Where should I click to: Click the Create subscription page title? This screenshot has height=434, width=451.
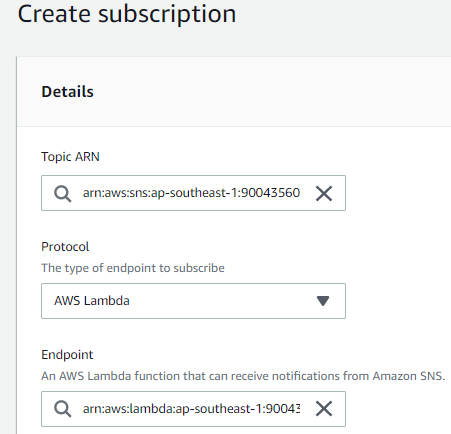pyautogui.click(x=127, y=14)
